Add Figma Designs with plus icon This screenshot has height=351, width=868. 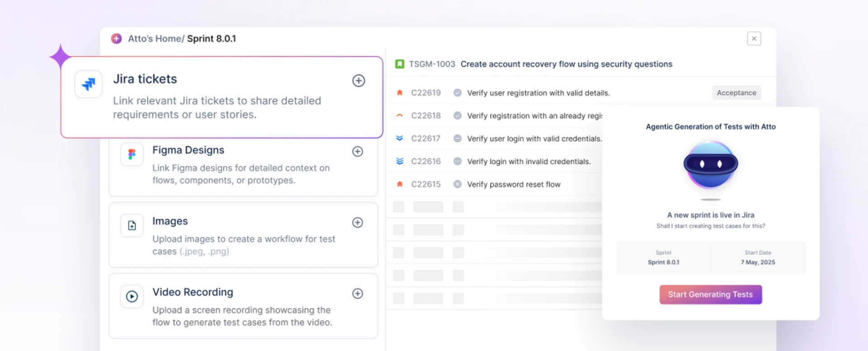[x=358, y=151]
